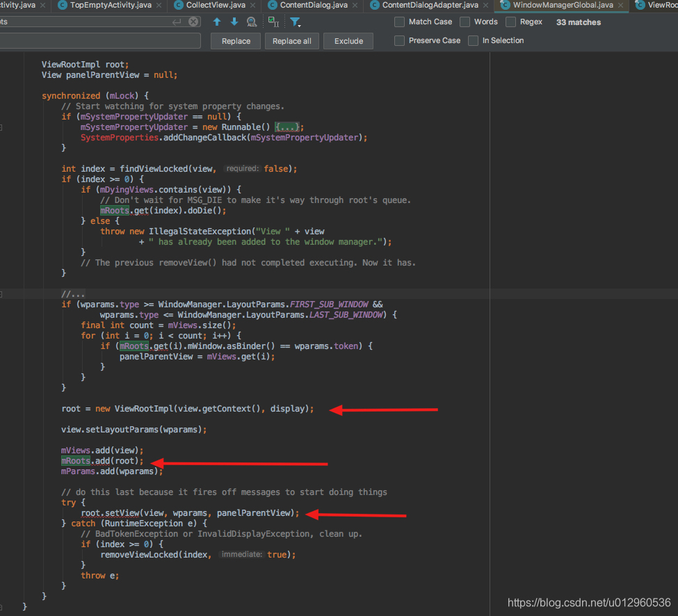This screenshot has width=678, height=616.
Task: Click the 'mParams.add(wparams);' line
Action: click(x=112, y=471)
